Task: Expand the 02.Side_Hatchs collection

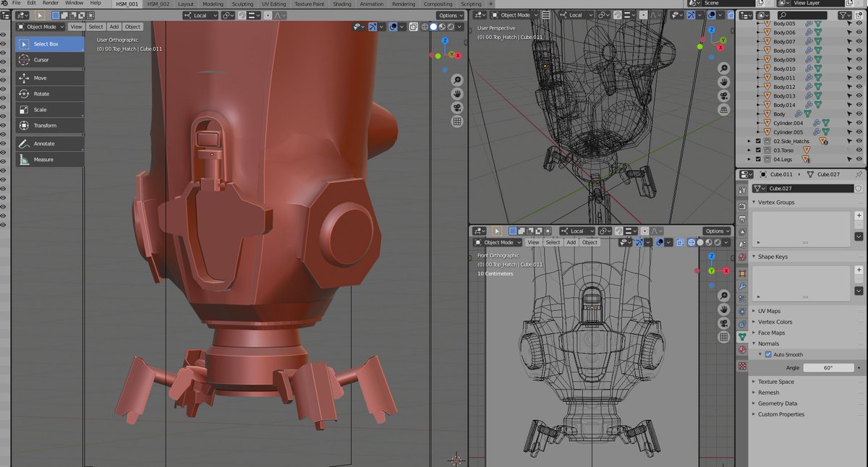Action: tap(750, 141)
